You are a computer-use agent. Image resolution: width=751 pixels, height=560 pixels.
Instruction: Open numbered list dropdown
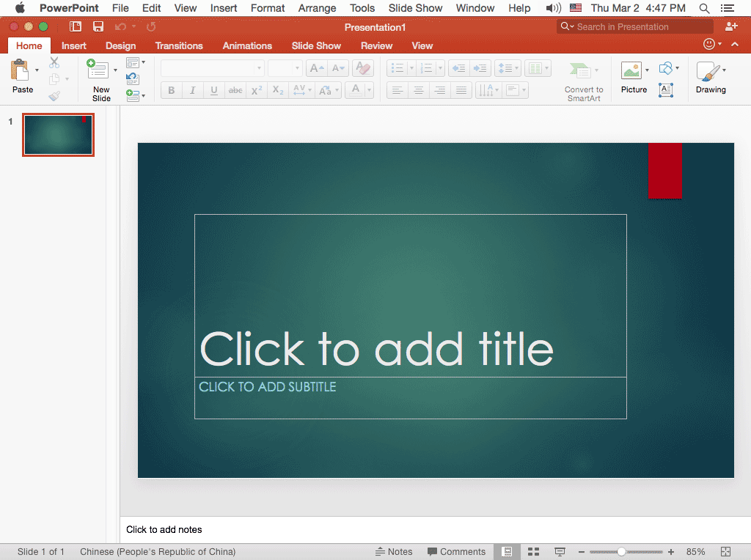click(x=440, y=68)
